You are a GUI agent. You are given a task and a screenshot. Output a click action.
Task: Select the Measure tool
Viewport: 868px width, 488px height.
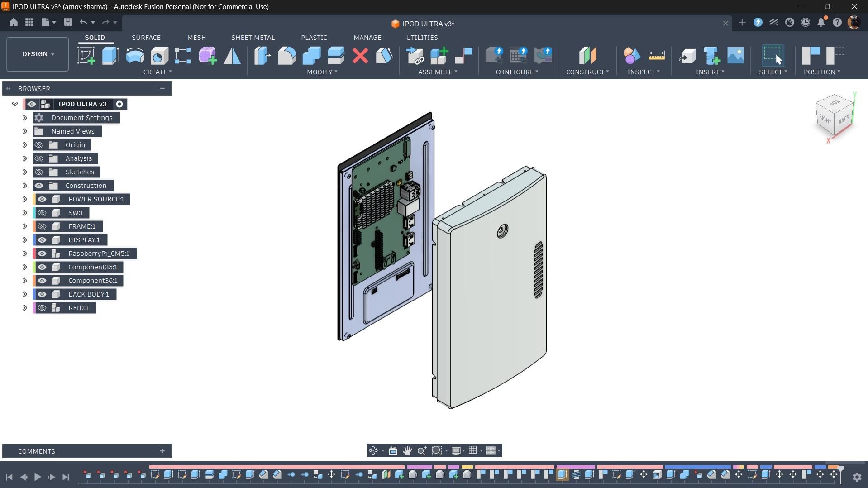click(656, 56)
